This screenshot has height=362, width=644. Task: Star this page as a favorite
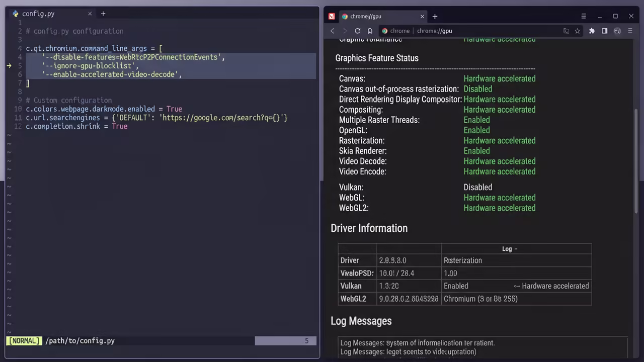pyautogui.click(x=578, y=31)
